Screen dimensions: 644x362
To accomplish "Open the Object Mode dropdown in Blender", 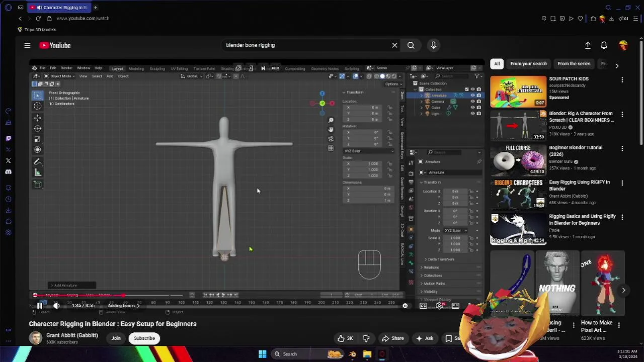I will pyautogui.click(x=60, y=76).
